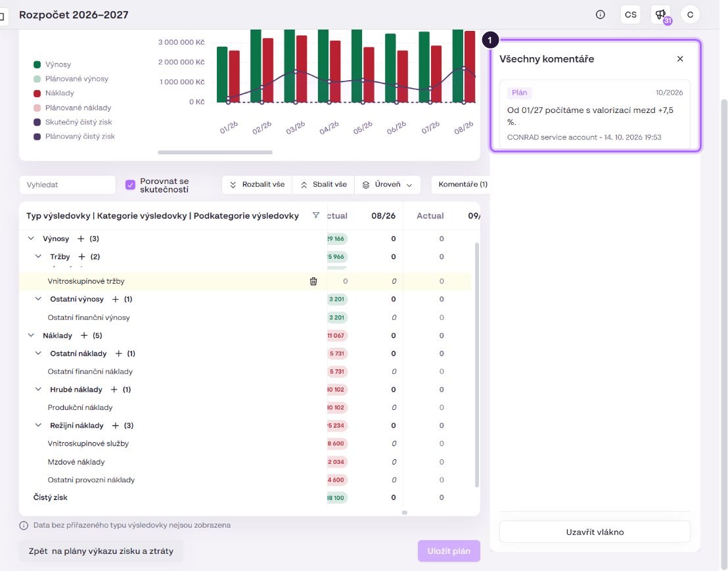Image resolution: width=728 pixels, height=571 pixels.
Task: Open the info icon in the header
Action: pos(601,14)
